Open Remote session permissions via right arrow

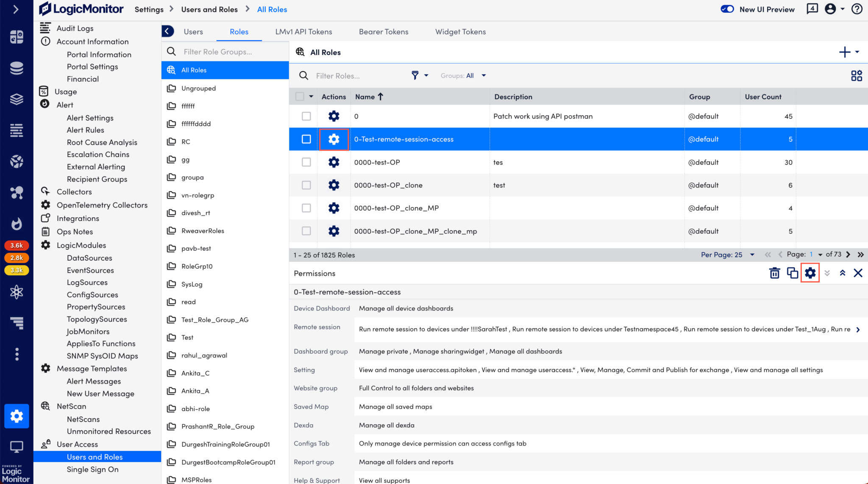[858, 329]
